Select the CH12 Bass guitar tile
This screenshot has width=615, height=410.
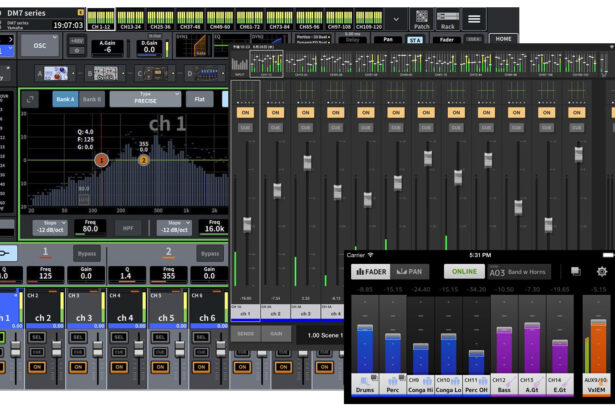(504, 384)
